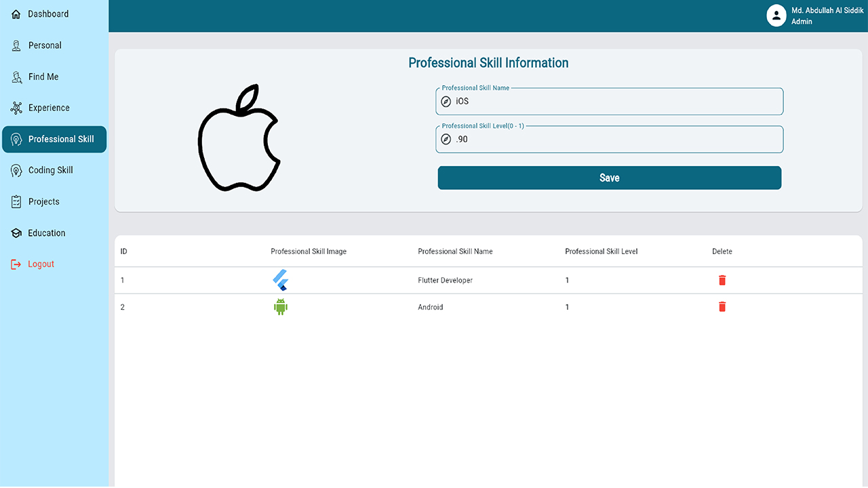868x488 pixels.
Task: Open the Find Me section
Action: 54,77
